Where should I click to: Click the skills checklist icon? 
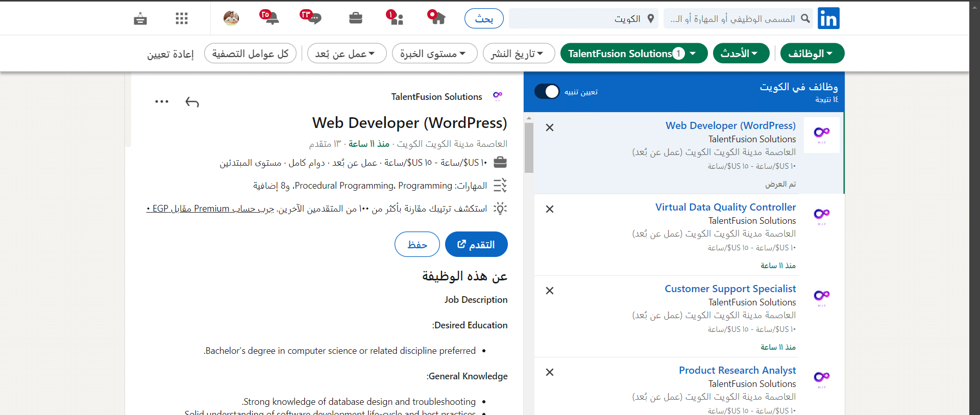tap(500, 185)
